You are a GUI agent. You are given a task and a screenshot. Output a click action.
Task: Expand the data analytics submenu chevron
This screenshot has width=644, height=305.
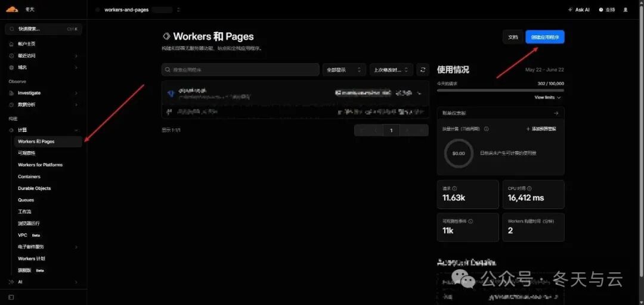(x=76, y=105)
